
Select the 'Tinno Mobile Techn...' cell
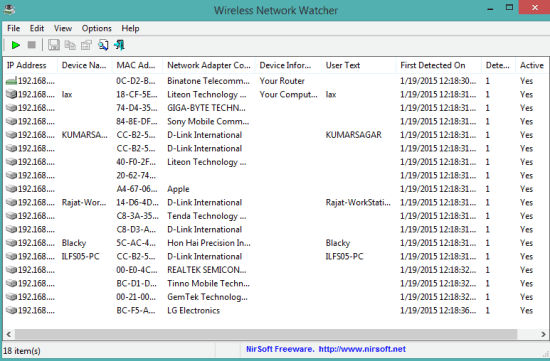click(208, 283)
